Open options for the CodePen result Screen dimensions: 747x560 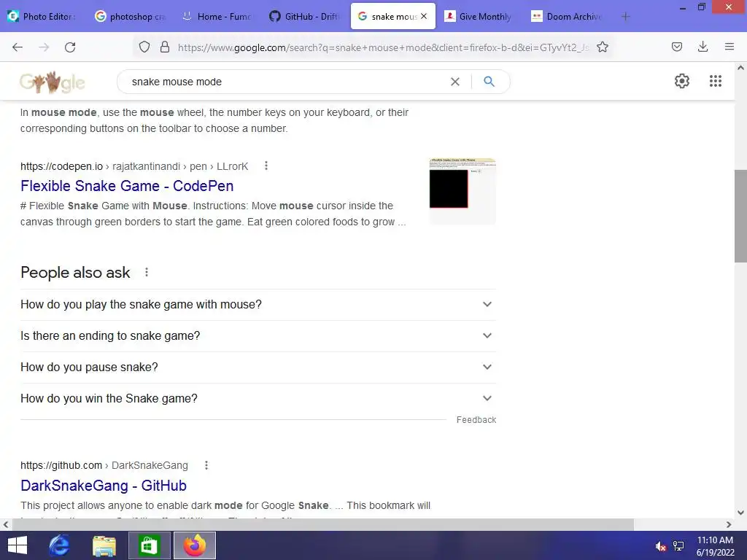(x=266, y=166)
